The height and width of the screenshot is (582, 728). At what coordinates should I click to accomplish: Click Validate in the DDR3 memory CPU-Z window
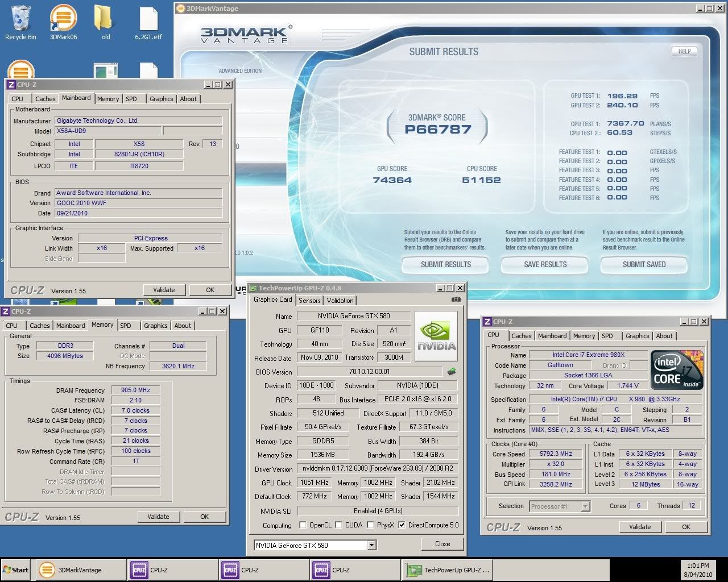click(x=158, y=517)
